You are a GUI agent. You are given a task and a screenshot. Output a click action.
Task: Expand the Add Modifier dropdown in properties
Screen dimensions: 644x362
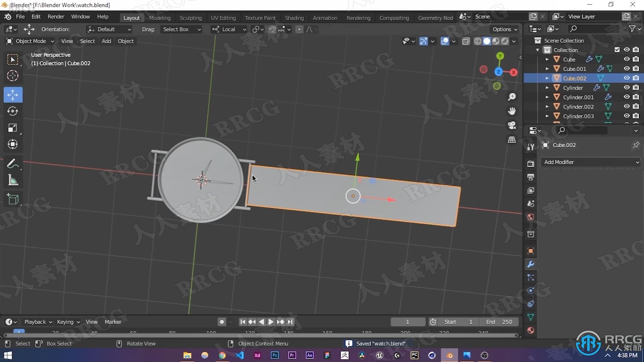pyautogui.click(x=590, y=162)
